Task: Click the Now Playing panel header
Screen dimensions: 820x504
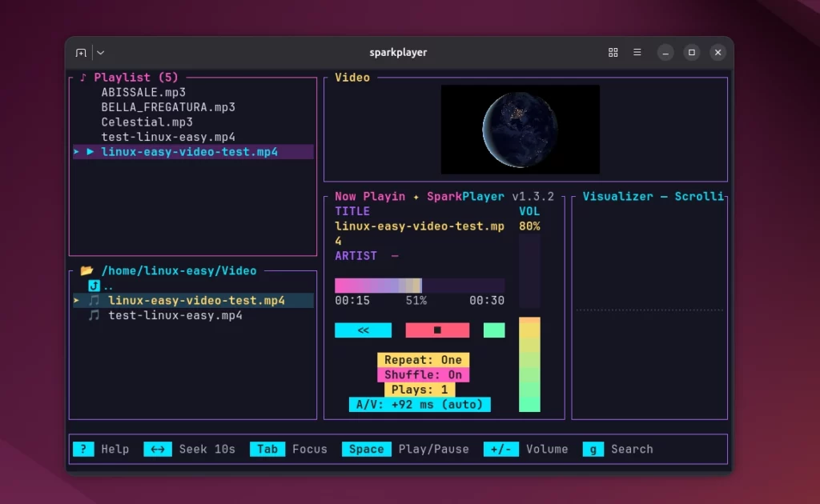Action: point(370,196)
